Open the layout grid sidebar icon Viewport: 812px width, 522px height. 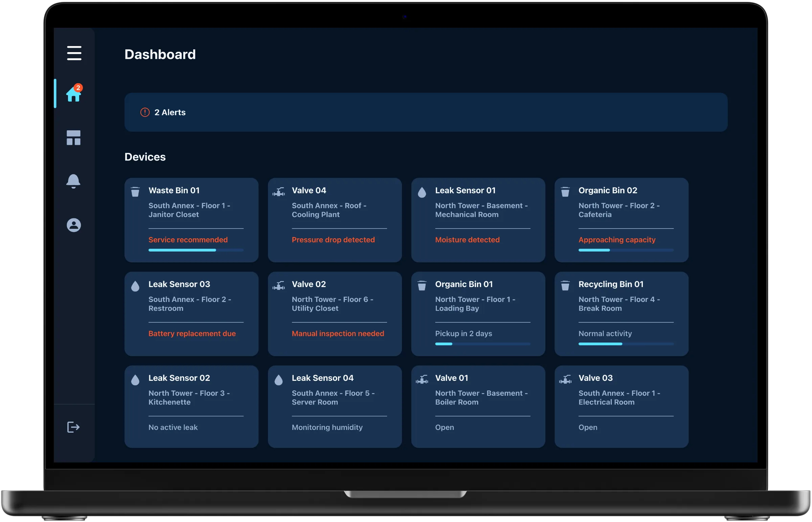(x=73, y=138)
